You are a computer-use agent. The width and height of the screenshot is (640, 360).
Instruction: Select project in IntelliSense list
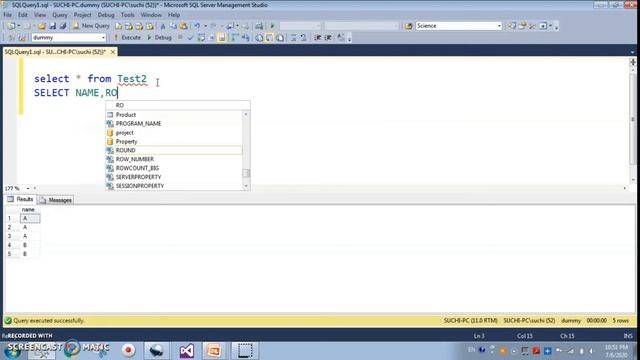click(174, 133)
